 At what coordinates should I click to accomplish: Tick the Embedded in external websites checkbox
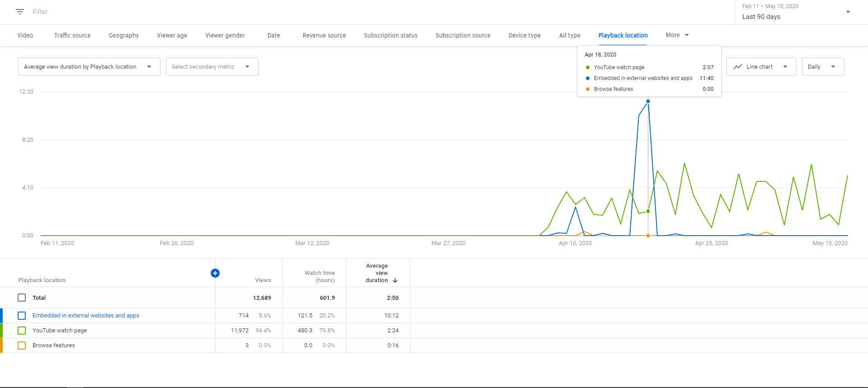(x=22, y=316)
